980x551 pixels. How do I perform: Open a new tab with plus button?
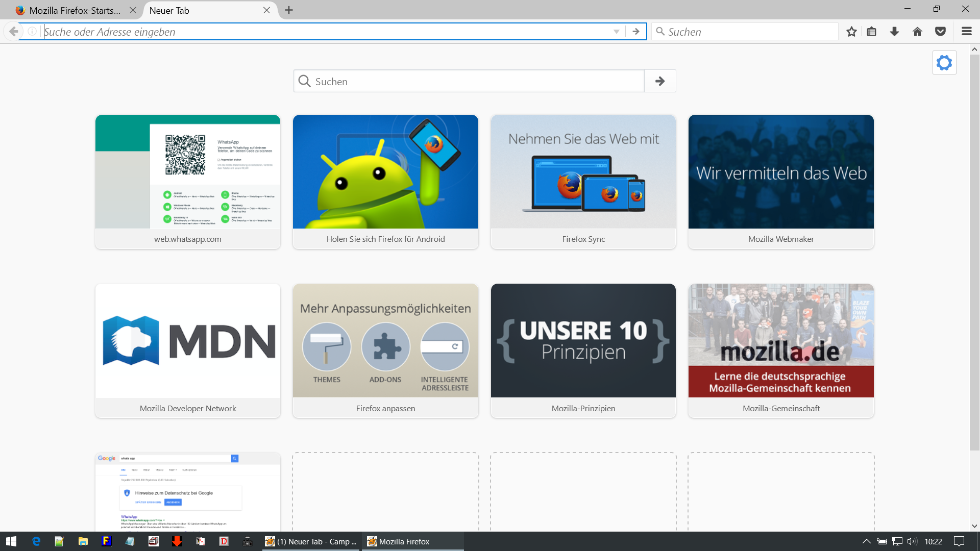(x=289, y=10)
